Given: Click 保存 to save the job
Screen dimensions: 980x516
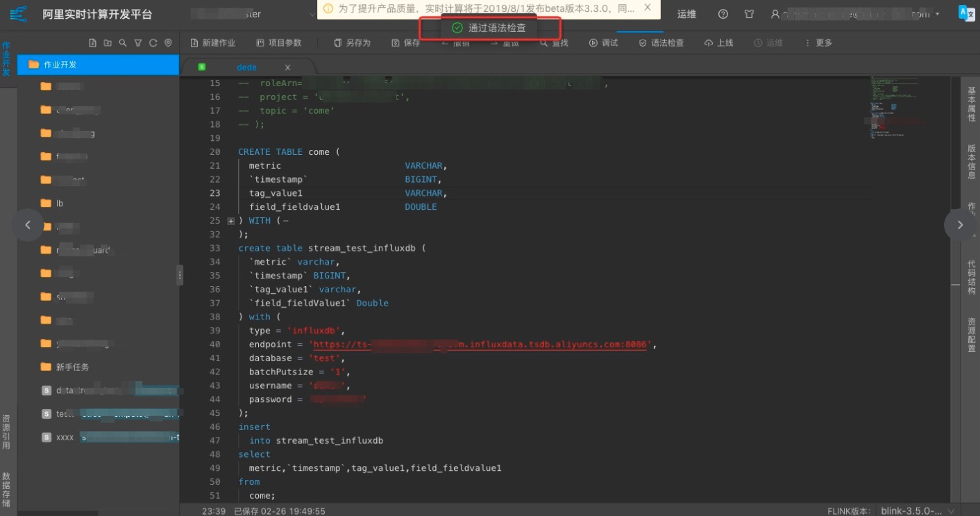Looking at the screenshot, I should pyautogui.click(x=406, y=43).
